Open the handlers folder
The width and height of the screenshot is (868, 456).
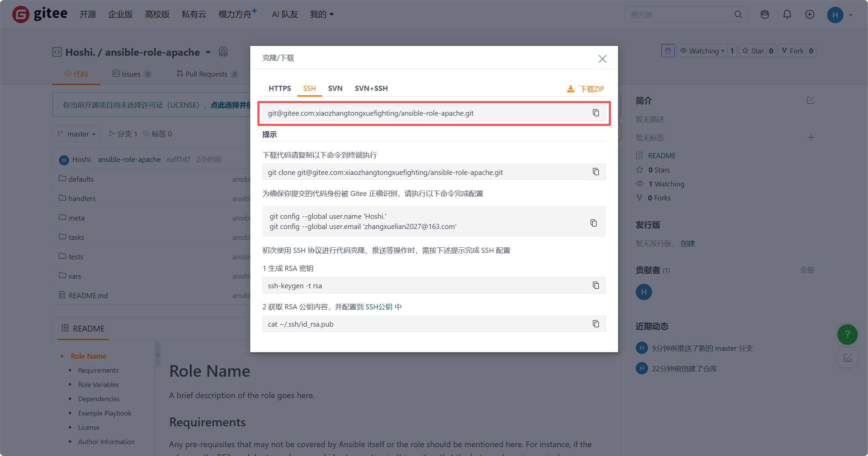(x=82, y=198)
